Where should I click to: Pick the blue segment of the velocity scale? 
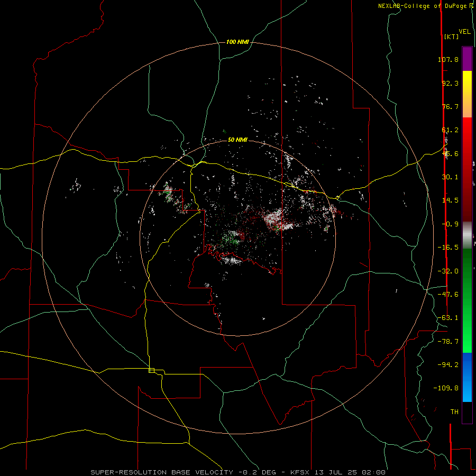click(467, 377)
